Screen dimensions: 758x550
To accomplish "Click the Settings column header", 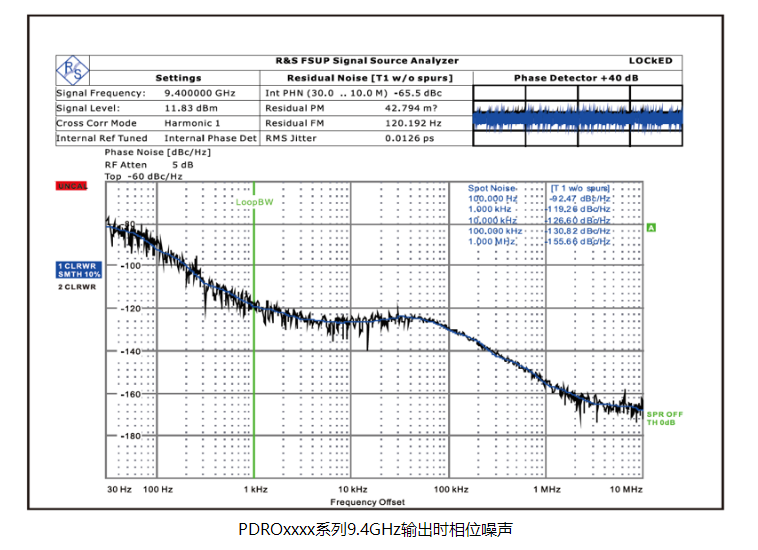I will click(178, 78).
